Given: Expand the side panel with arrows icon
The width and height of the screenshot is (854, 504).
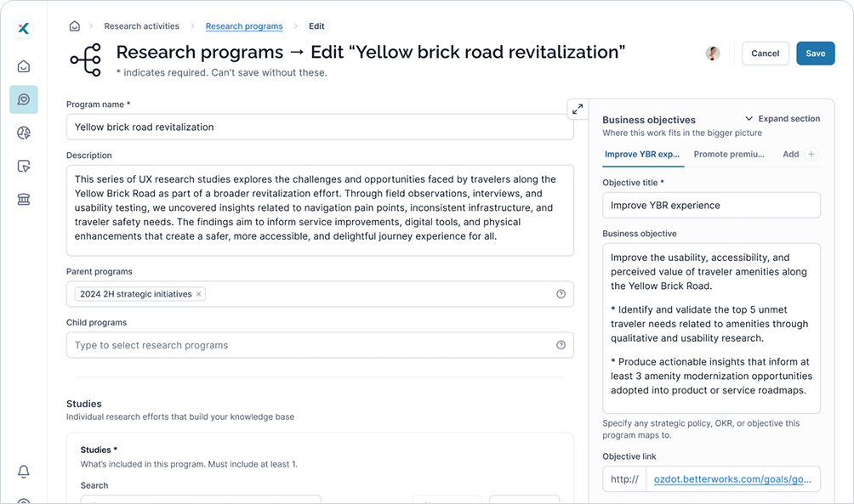Looking at the screenshot, I should point(578,109).
